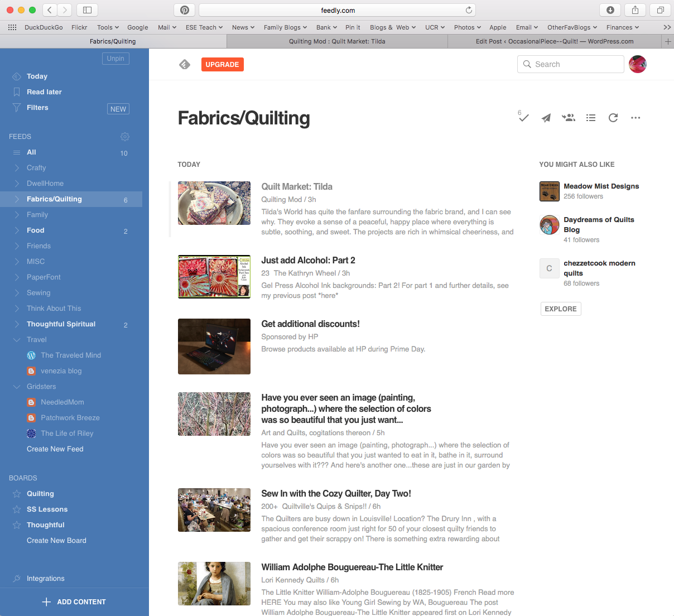The height and width of the screenshot is (616, 674).
Task: Click the UPGRADE button
Action: click(x=222, y=64)
